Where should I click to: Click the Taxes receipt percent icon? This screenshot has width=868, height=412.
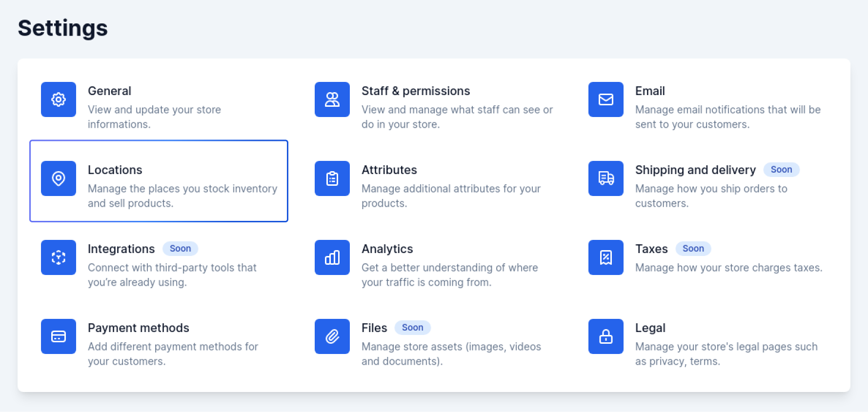pos(606,257)
